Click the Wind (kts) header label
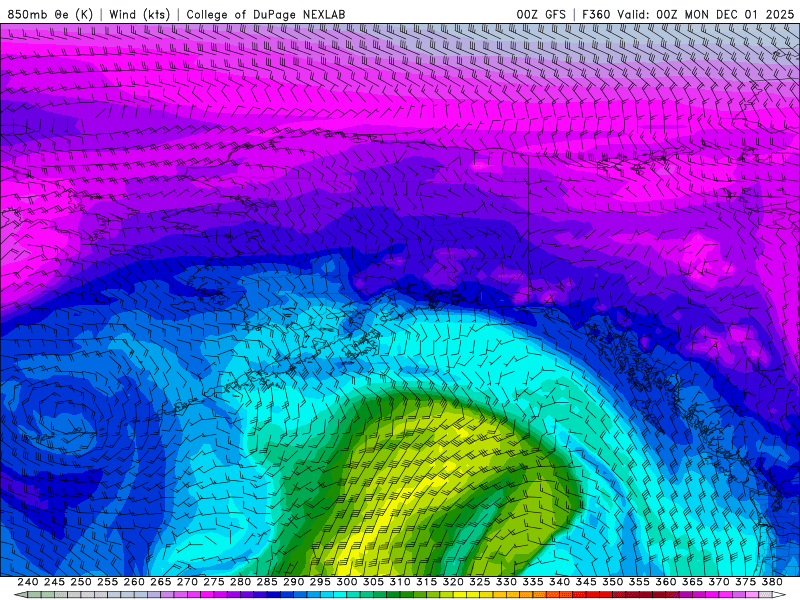 [x=139, y=14]
